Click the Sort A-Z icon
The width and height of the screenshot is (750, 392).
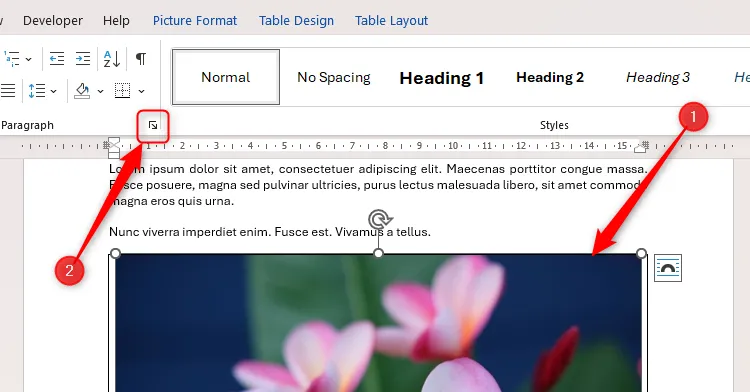click(111, 59)
